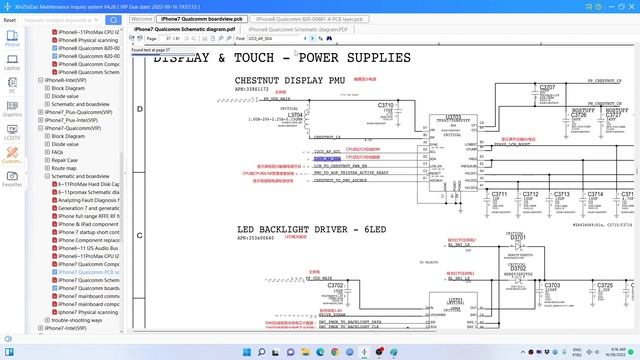Screen dimensions: 640x360
Task: Click first PDF toolbar icon beside Page
Action: [x=132, y=38]
